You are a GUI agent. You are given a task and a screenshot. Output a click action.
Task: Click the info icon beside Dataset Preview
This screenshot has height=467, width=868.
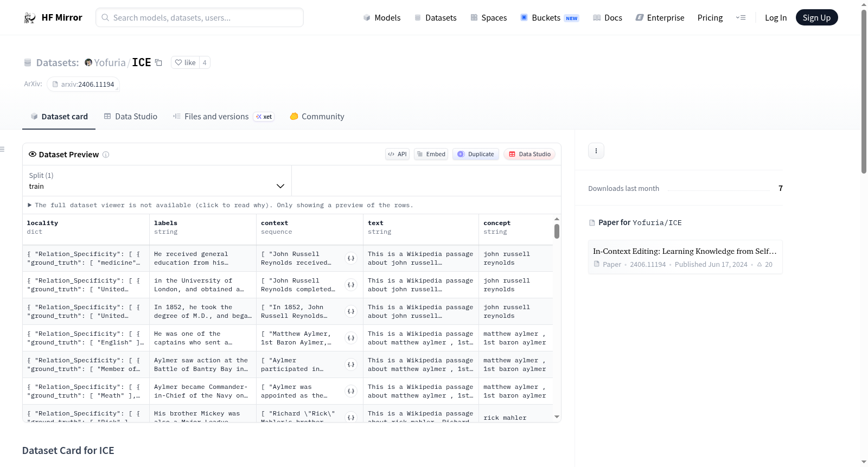pyautogui.click(x=106, y=155)
